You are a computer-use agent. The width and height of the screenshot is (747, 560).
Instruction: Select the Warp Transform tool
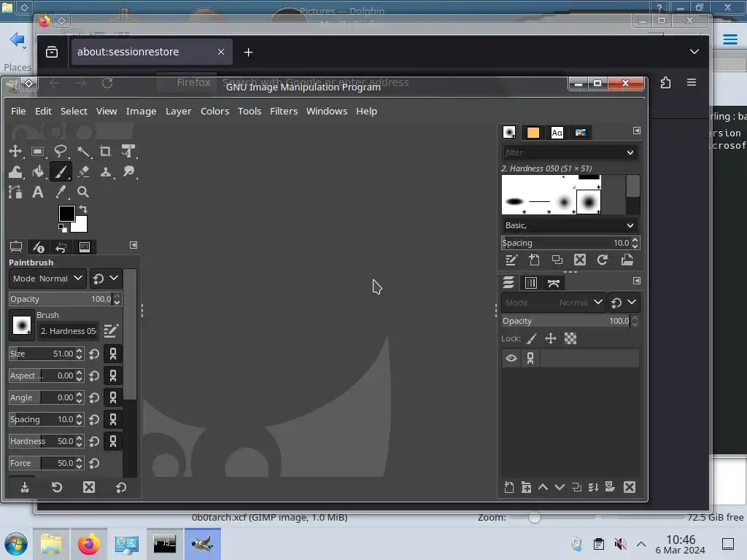click(x=15, y=172)
